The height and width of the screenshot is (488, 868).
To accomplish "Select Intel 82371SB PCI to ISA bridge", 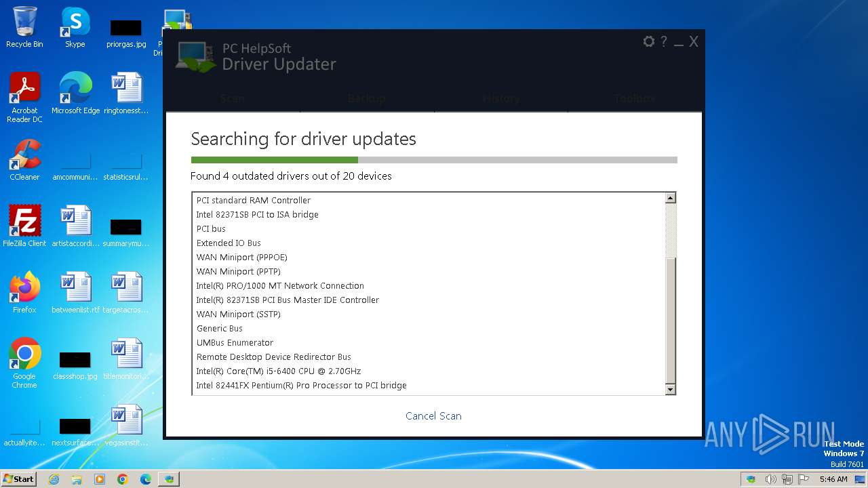I will pos(429,215).
